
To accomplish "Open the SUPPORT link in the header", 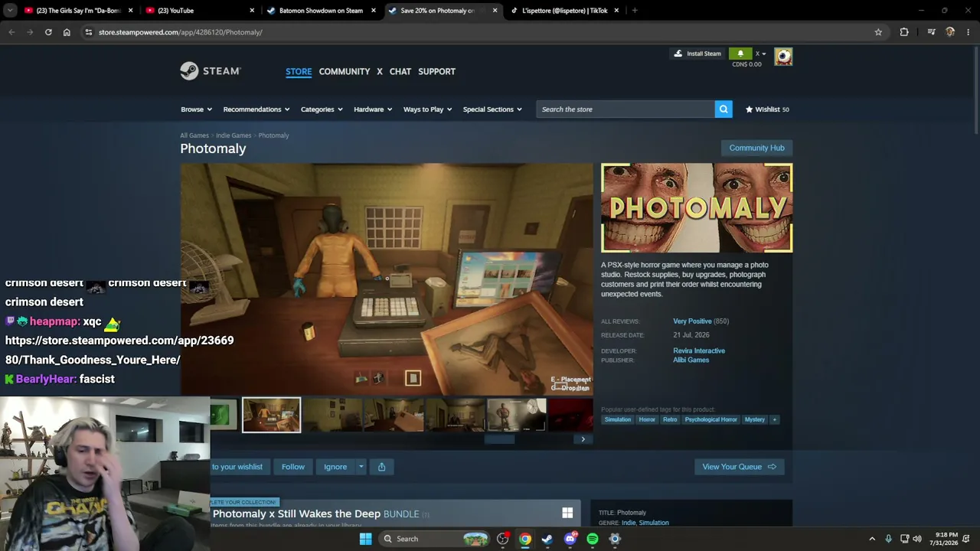I will [437, 71].
